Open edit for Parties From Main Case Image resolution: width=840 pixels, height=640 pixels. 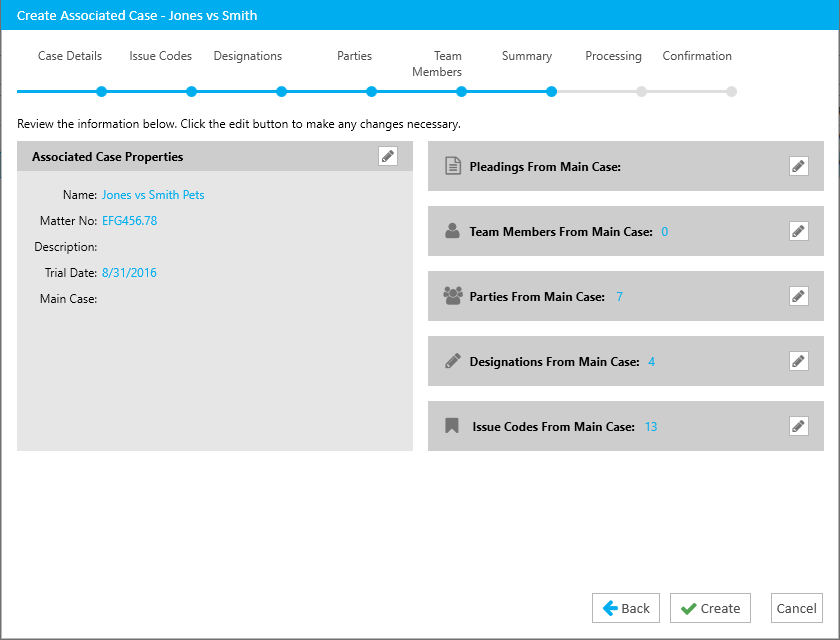[798, 296]
